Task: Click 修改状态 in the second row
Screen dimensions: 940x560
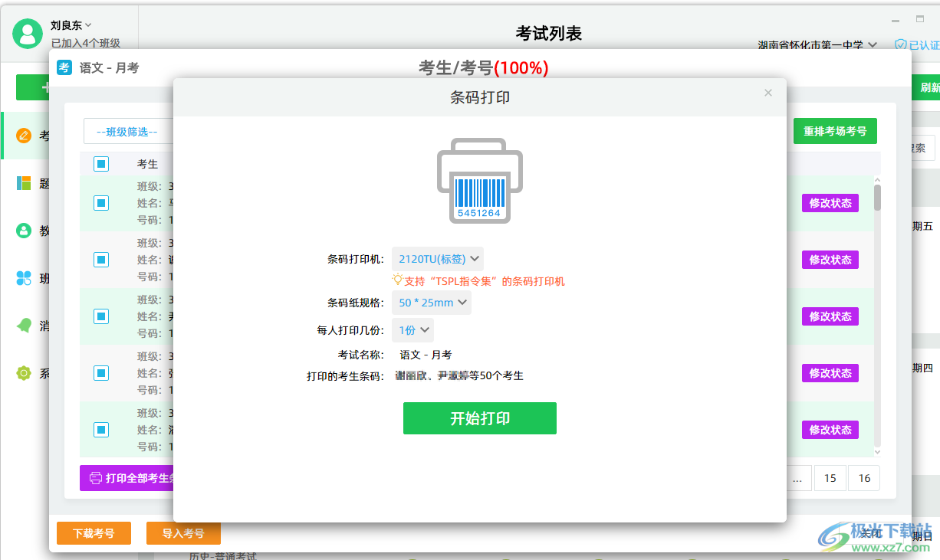Action: (830, 260)
